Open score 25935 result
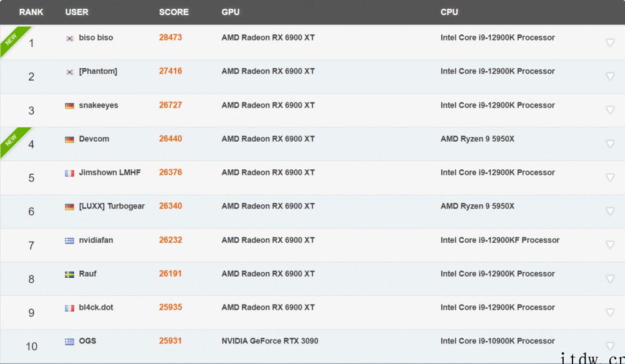The image size is (625, 364). click(171, 307)
